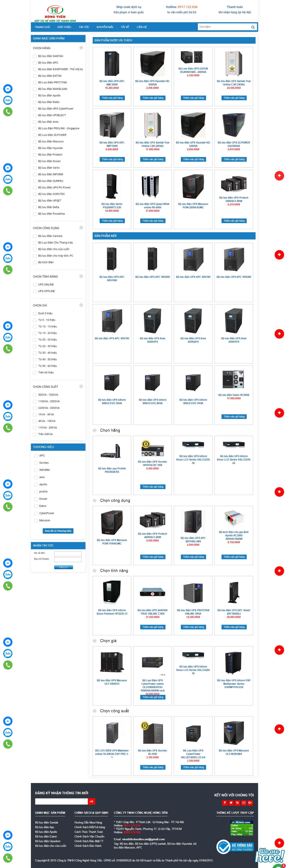Open the KHUYẾN MÃI menu item

pos(105,27)
